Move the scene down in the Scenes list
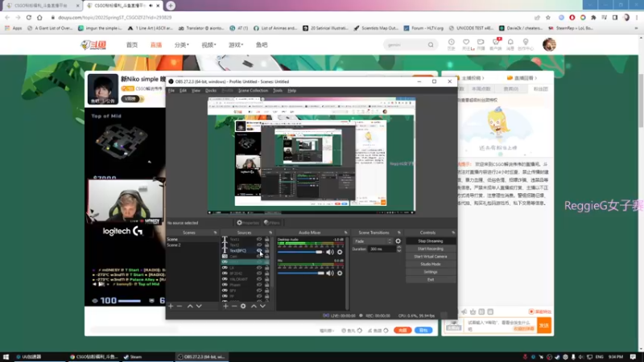 coord(199,306)
